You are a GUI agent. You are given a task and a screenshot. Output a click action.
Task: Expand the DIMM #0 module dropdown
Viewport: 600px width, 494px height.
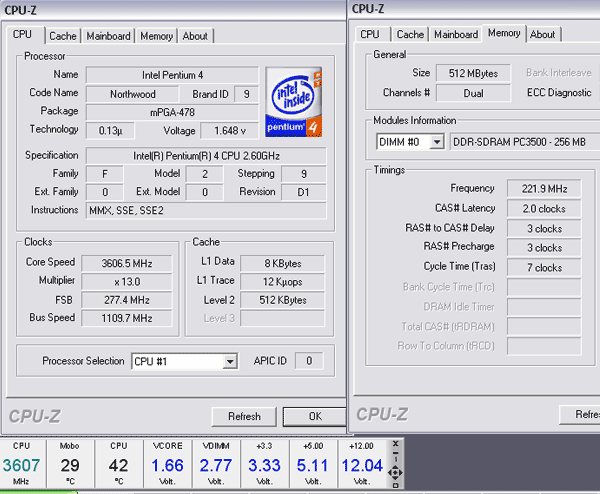click(436, 142)
